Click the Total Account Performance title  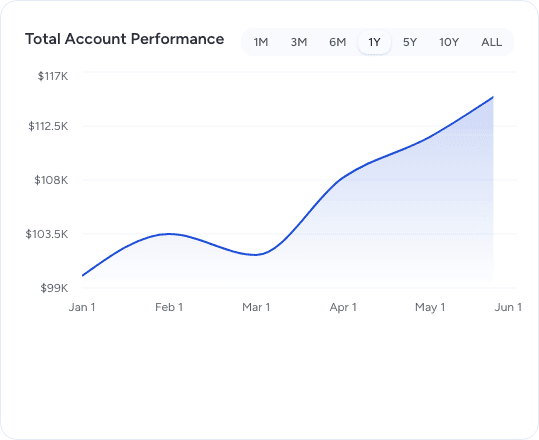124,39
